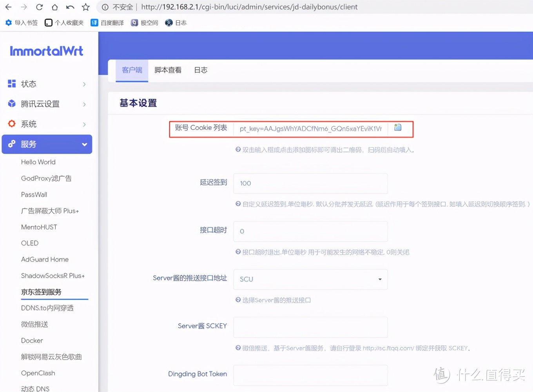Click the browser home icon
This screenshot has height=392, width=533.
click(x=54, y=7)
